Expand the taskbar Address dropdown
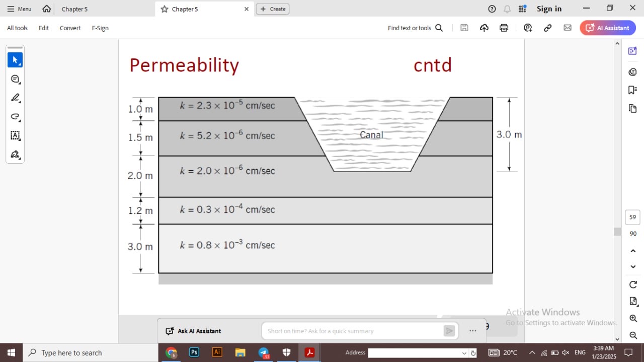 pos(464,353)
